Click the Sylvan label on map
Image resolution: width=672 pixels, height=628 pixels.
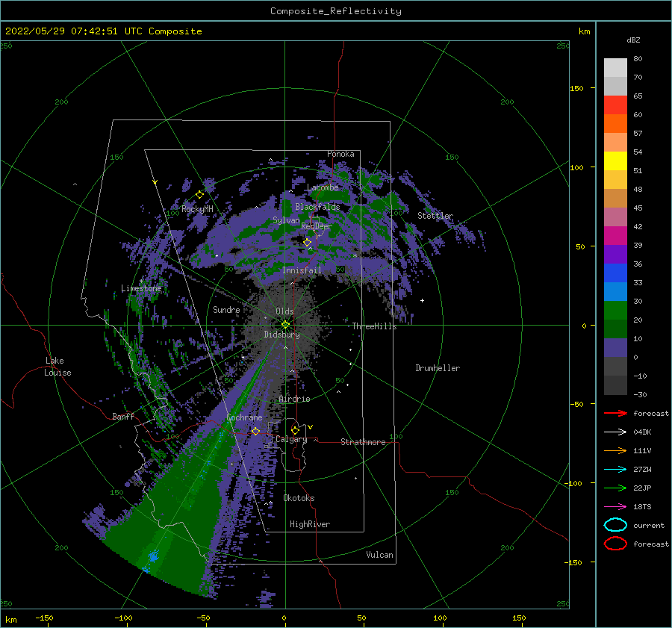286,220
